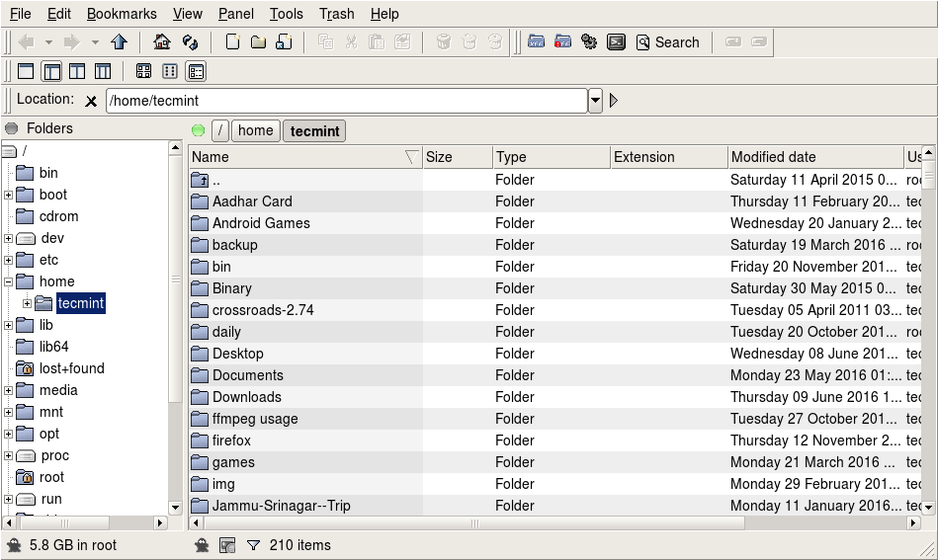Launch a terminal from the toolbar

click(x=616, y=42)
